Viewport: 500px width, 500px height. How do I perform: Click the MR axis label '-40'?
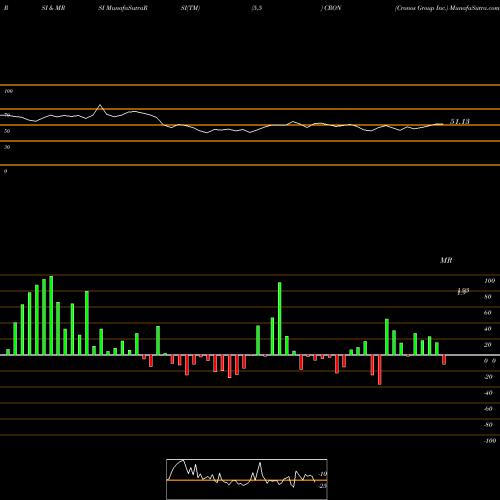point(488,393)
